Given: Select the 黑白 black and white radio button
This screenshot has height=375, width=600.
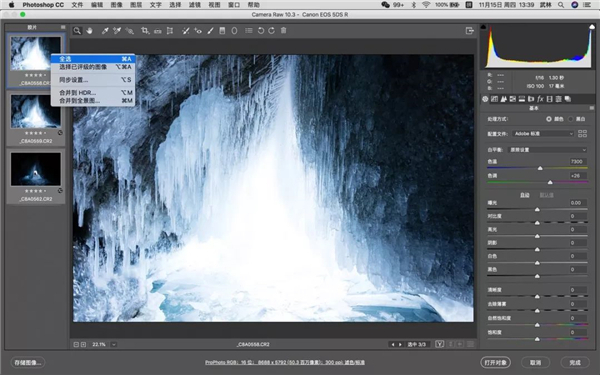Looking at the screenshot, I should coord(571,119).
